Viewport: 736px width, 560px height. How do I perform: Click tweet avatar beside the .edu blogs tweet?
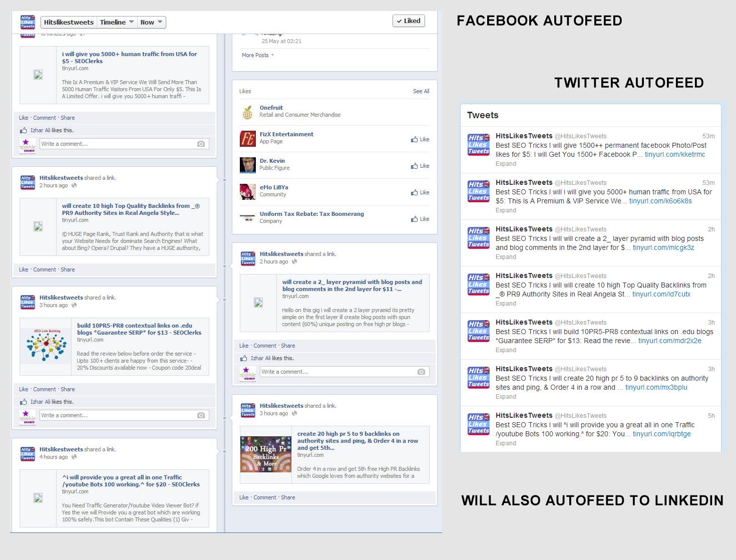tap(479, 331)
